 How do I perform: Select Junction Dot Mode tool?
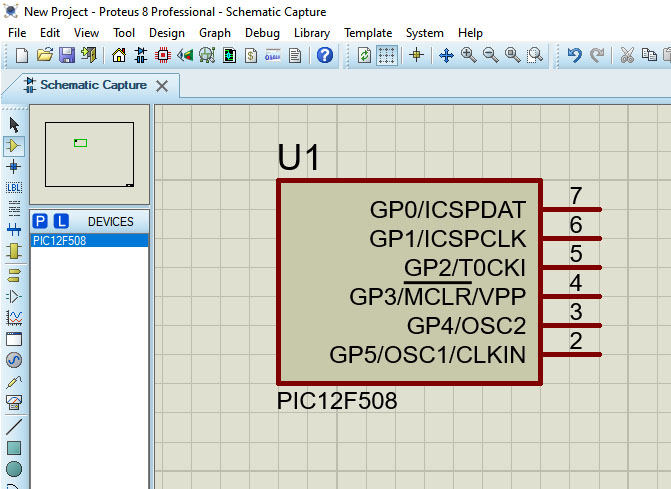coord(14,166)
